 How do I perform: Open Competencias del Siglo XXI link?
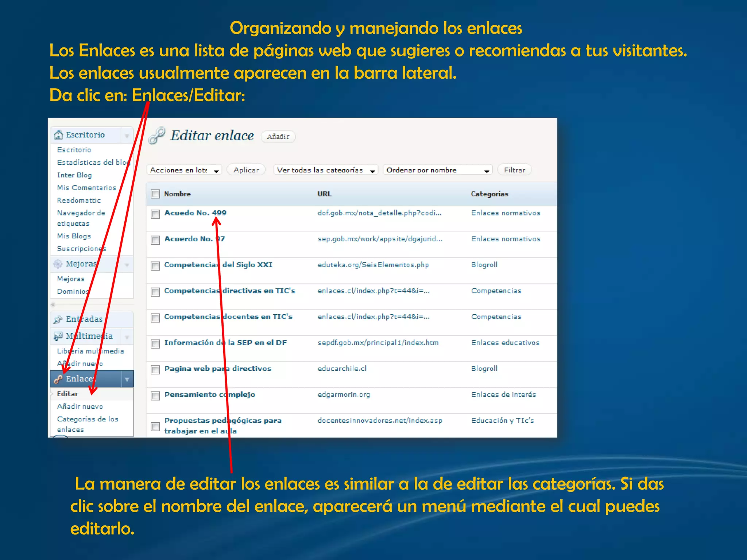click(218, 265)
